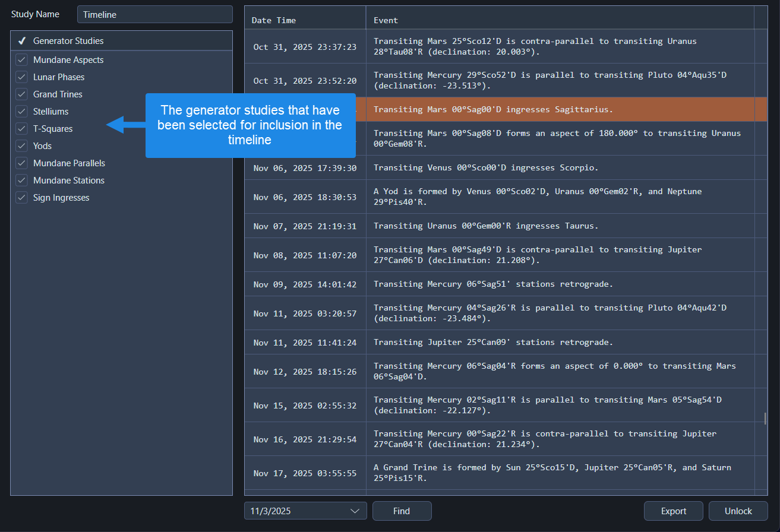Click the Study Name field showing Timeline

point(154,14)
